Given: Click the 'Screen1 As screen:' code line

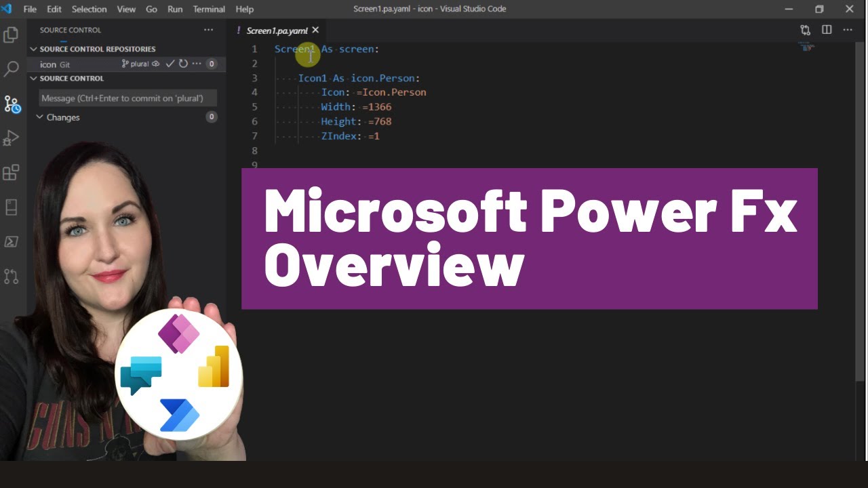Looking at the screenshot, I should (327, 49).
